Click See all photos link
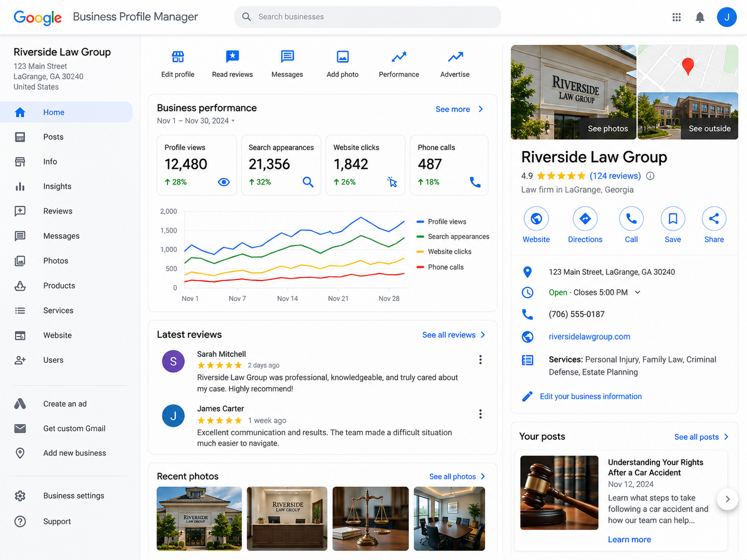Image resolution: width=747 pixels, height=560 pixels. [x=457, y=476]
